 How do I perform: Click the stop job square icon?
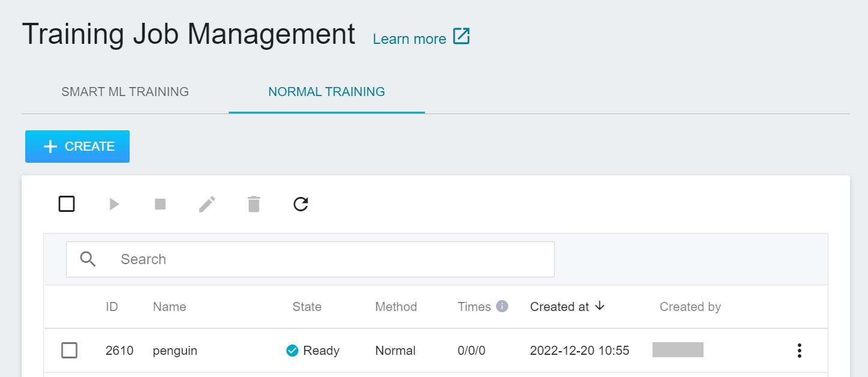pyautogui.click(x=160, y=205)
